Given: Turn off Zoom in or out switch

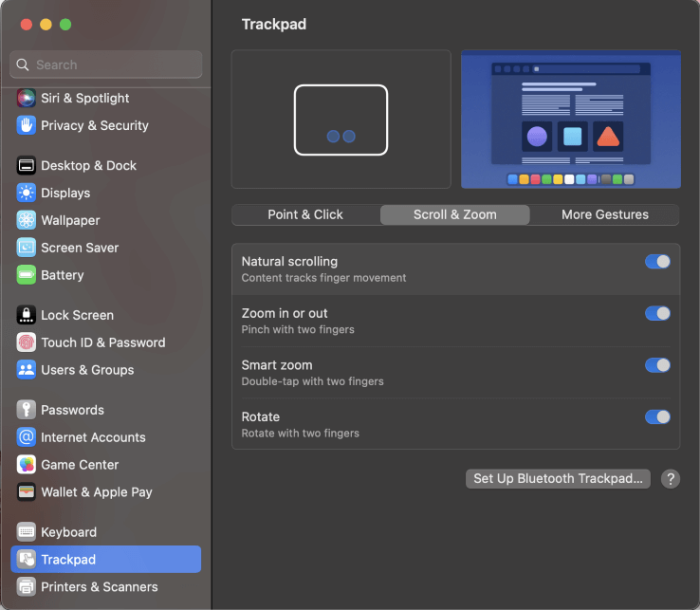Looking at the screenshot, I should click(657, 313).
